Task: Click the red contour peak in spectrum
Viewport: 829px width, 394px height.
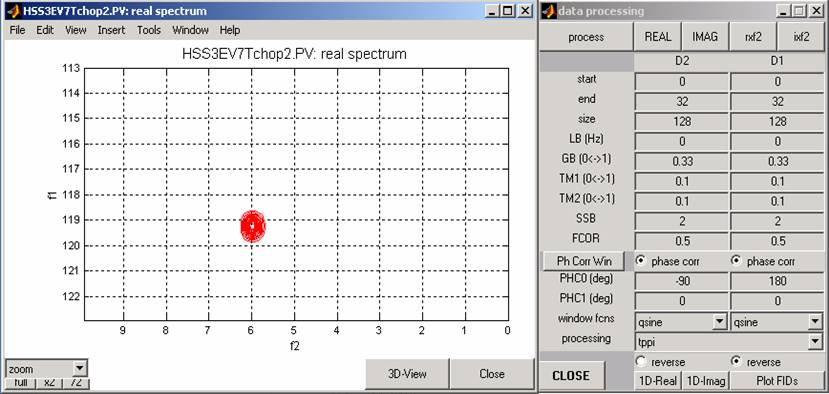Action: (253, 226)
